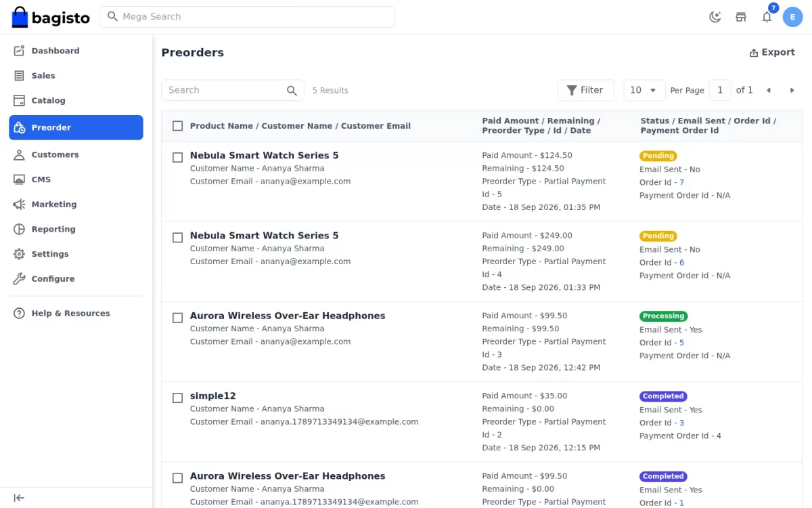Click 'Date - 18 Sep 2026, 12:42 PM'
The image size is (812, 508).
click(541, 368)
